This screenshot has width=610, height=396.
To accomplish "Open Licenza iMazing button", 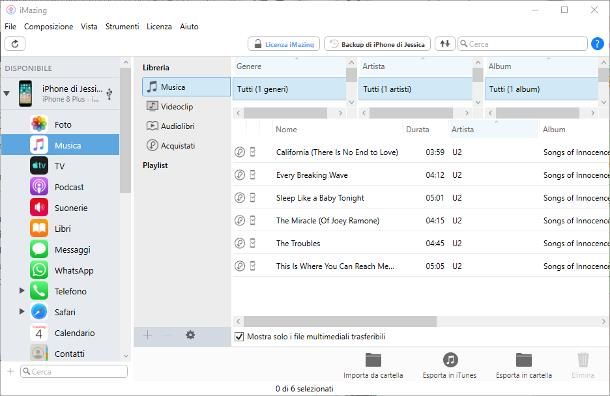I will pos(284,44).
